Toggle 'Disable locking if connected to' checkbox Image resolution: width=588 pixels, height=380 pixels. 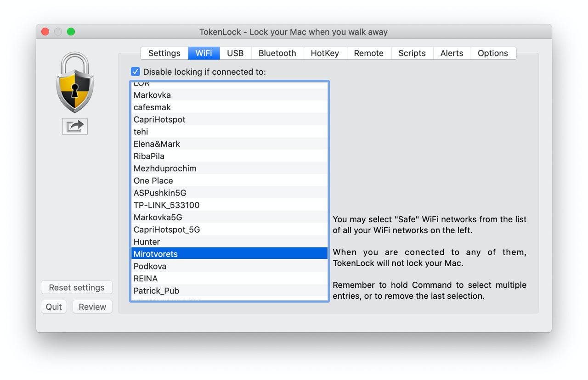(135, 72)
